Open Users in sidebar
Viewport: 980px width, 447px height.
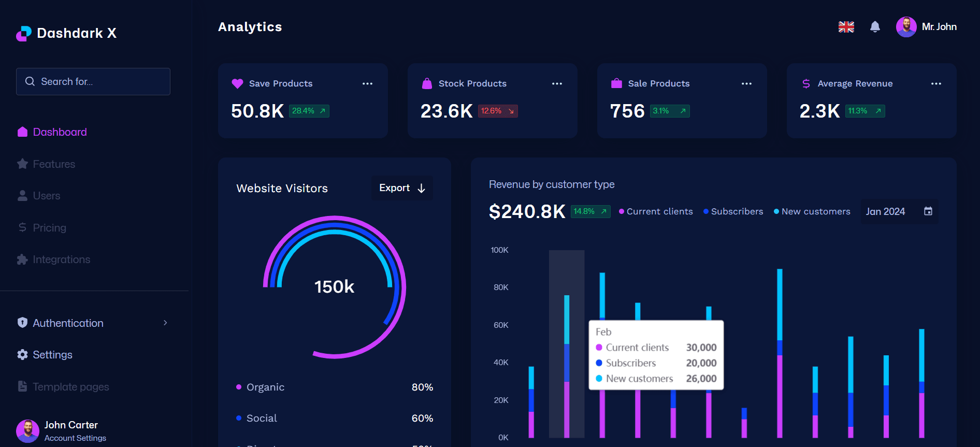47,195
